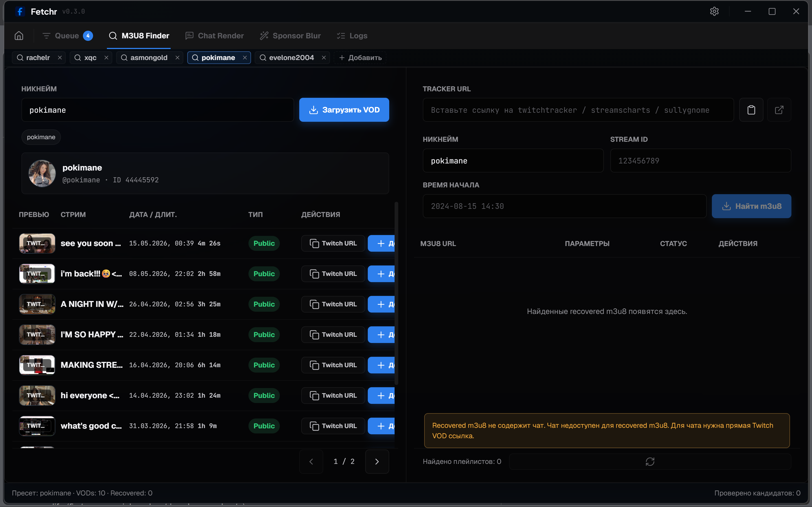
Task: Refresh the found playlists list
Action: (650, 461)
